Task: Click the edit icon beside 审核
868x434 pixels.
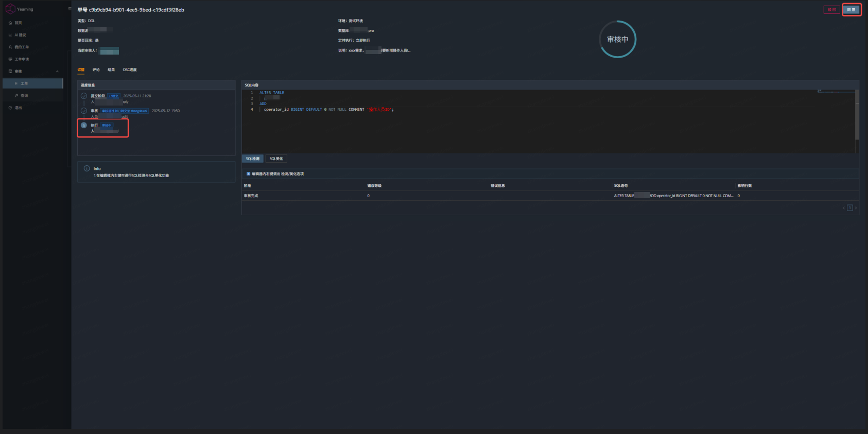Action: tap(10, 71)
